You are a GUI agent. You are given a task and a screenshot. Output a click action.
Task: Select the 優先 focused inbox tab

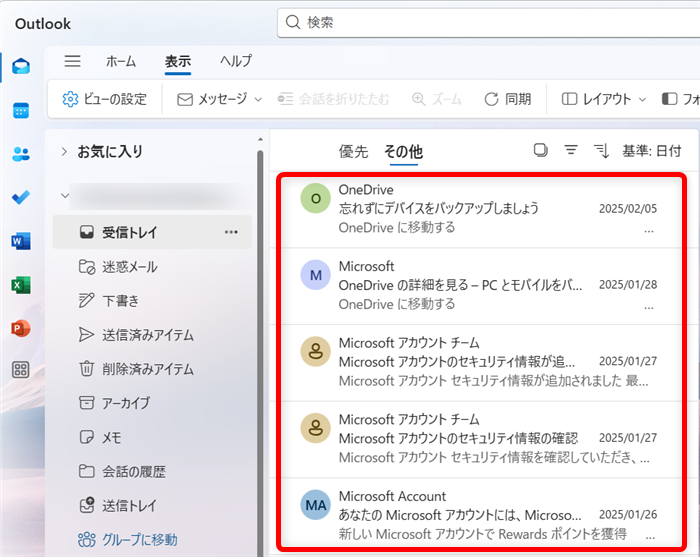coord(353,152)
